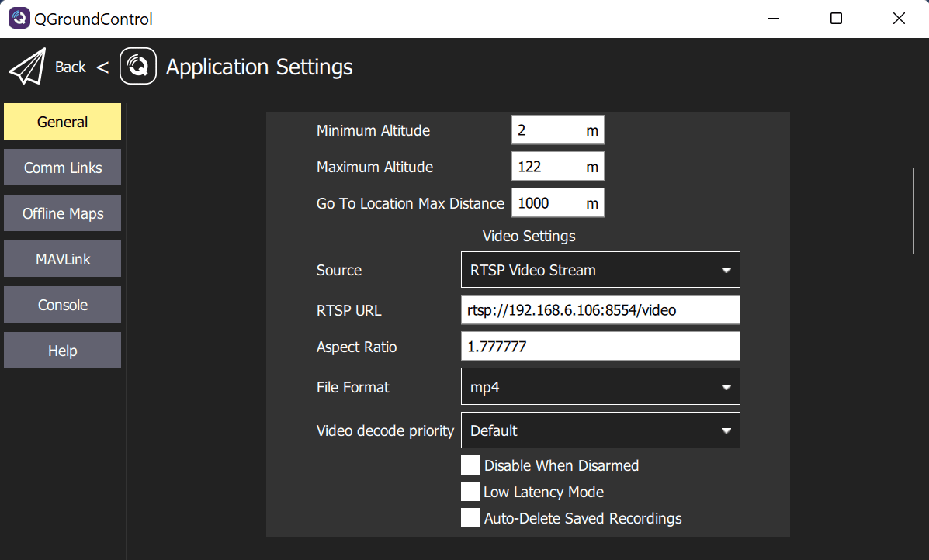
Task: Click the QGroundControl title bar app icon
Action: [x=19, y=19]
